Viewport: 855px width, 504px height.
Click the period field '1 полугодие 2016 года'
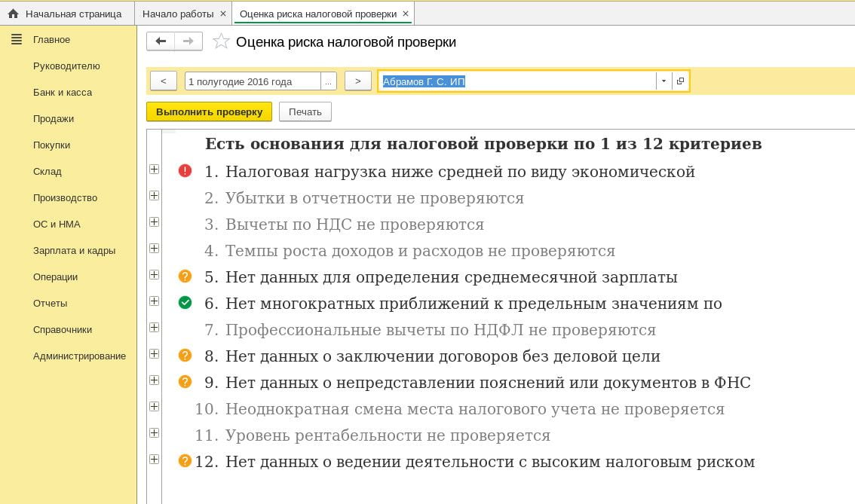tap(253, 81)
